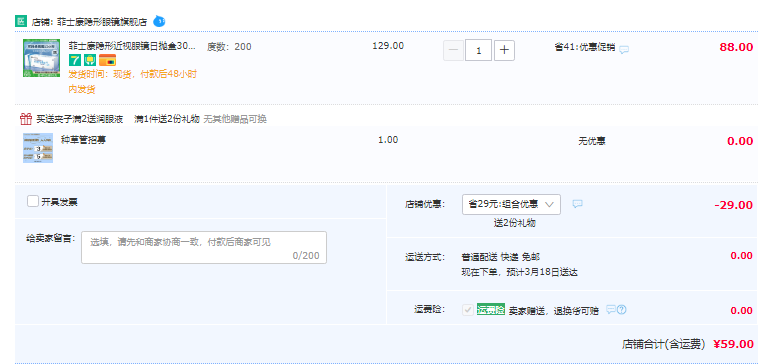This screenshot has width=765, height=364.
Task: Click the gift unit price 1.00
Action: click(388, 140)
